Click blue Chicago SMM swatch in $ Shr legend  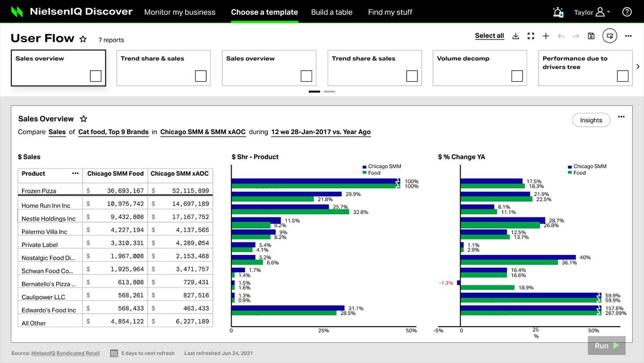(x=365, y=167)
